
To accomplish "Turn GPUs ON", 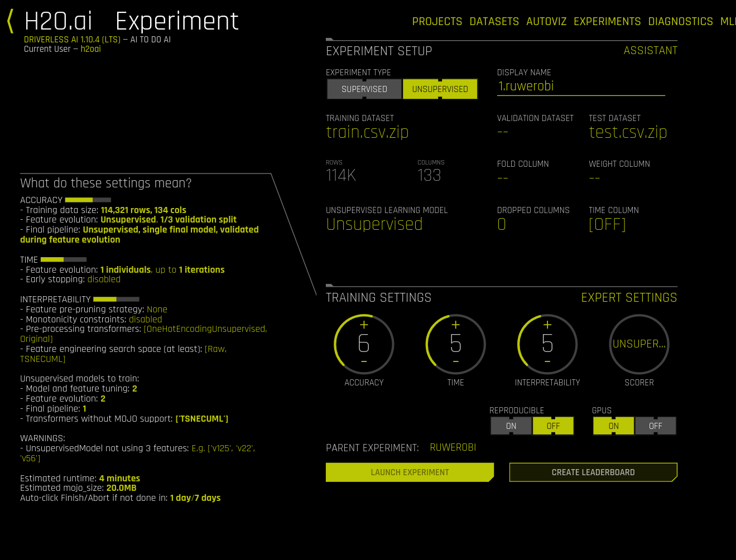I will click(x=614, y=426).
